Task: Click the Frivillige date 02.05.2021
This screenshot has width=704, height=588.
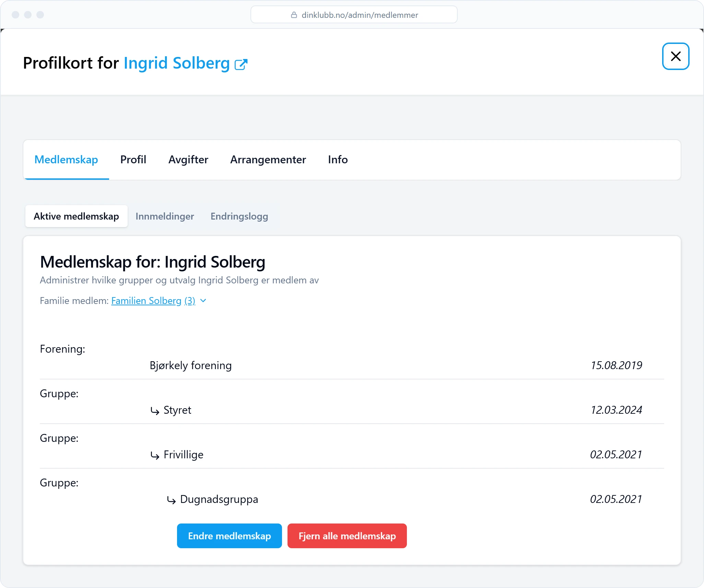Action: point(616,455)
